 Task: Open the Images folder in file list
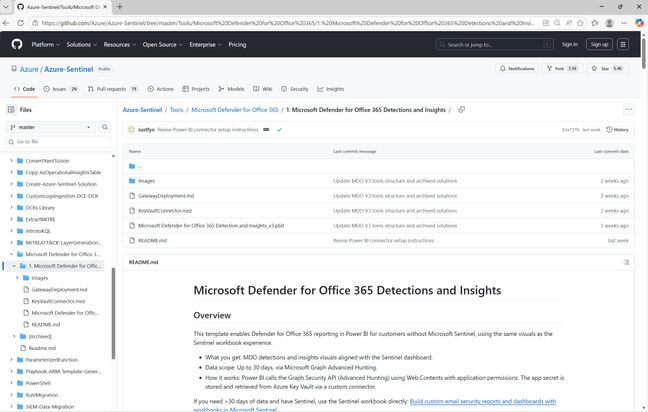pos(146,181)
